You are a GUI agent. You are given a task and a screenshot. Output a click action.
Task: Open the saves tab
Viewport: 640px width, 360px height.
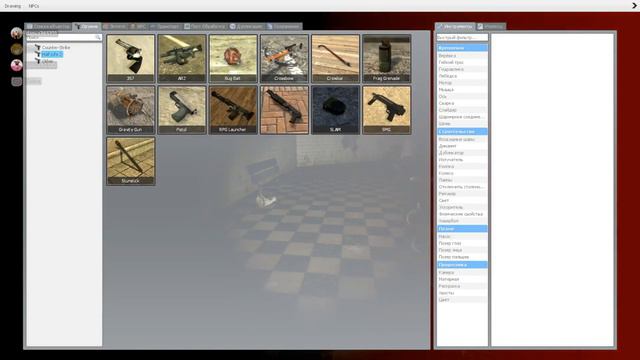coord(284,26)
